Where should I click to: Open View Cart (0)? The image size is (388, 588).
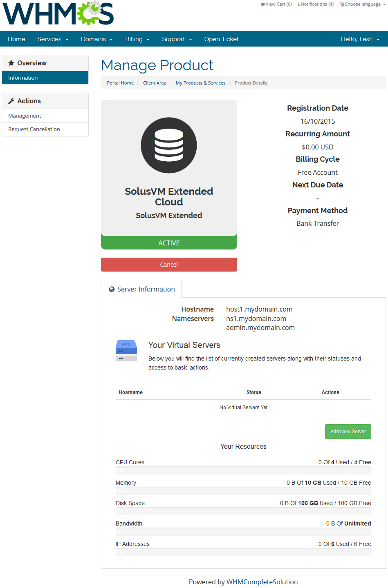coord(276,4)
